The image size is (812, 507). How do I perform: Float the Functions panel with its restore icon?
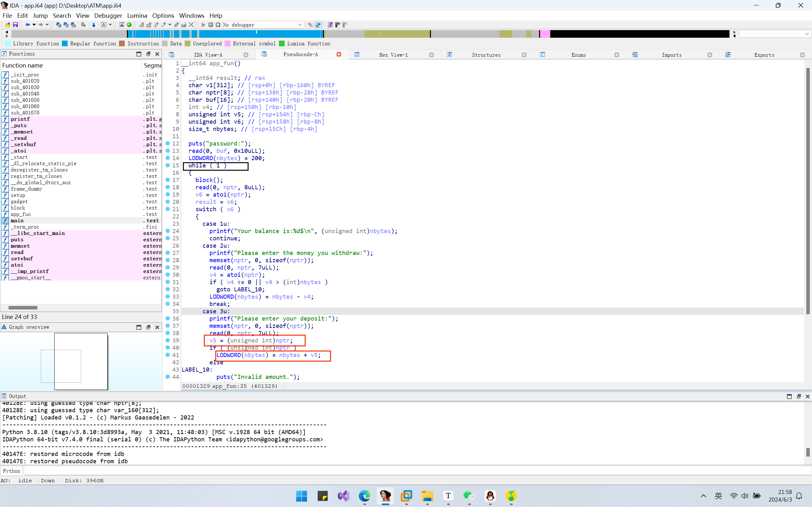pyautogui.click(x=148, y=54)
